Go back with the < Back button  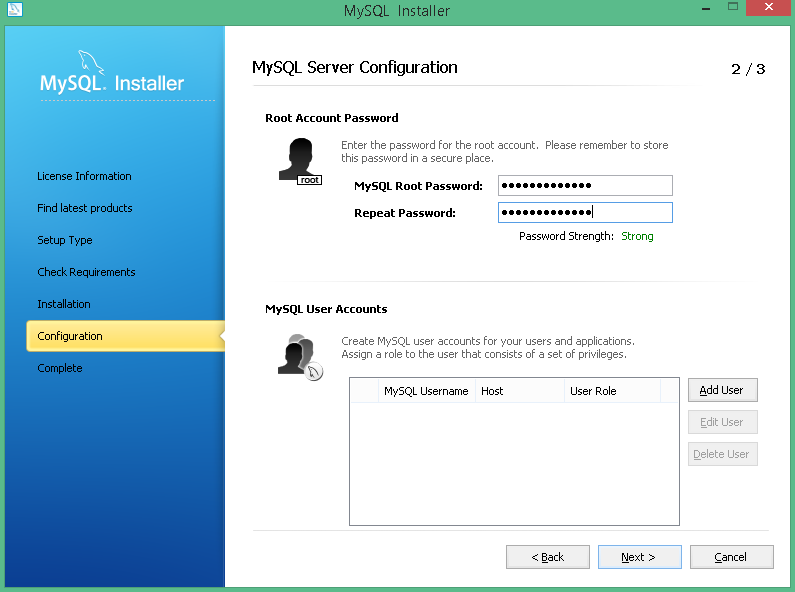click(548, 557)
